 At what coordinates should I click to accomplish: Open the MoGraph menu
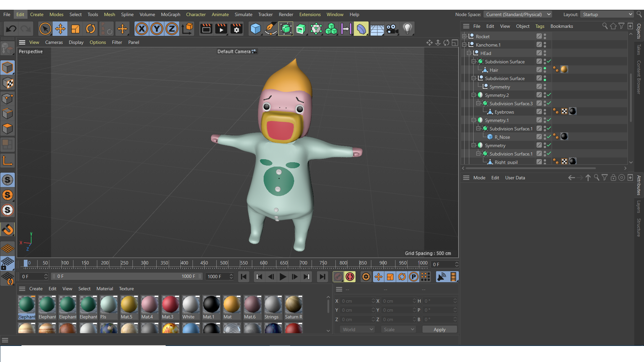[x=170, y=14]
